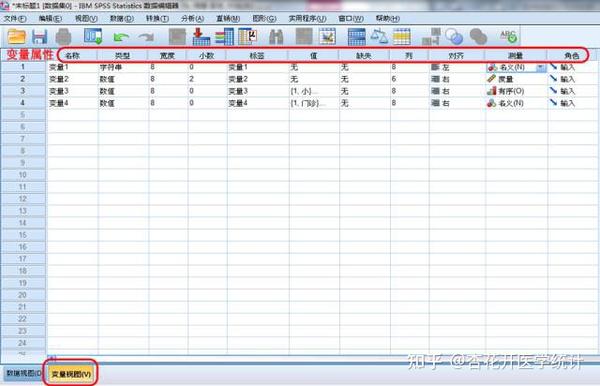This screenshot has height=386, width=600.
Task: Run descriptive statistics toolbar icon
Action: (x=248, y=37)
